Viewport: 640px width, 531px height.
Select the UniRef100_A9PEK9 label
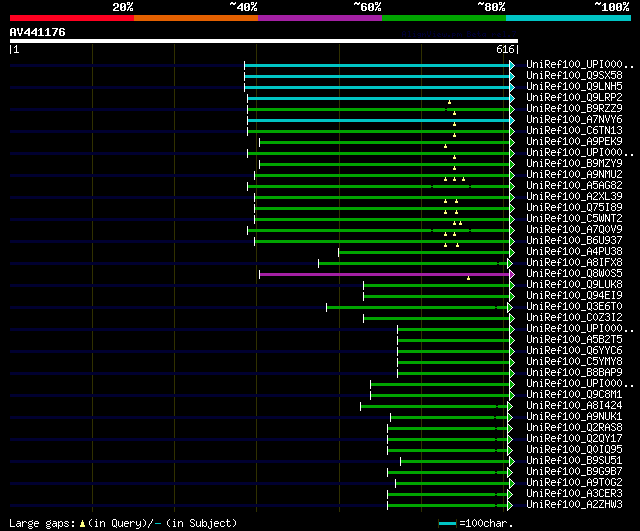coord(574,142)
